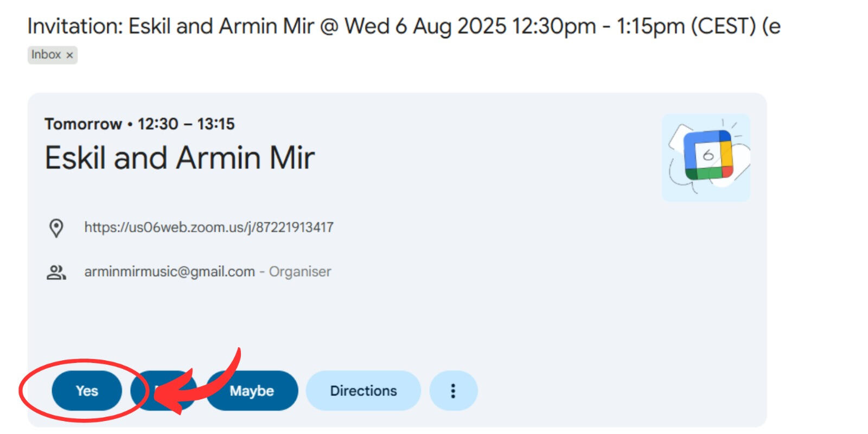Click the Inbox label chip
The image size is (868, 434).
[46, 55]
